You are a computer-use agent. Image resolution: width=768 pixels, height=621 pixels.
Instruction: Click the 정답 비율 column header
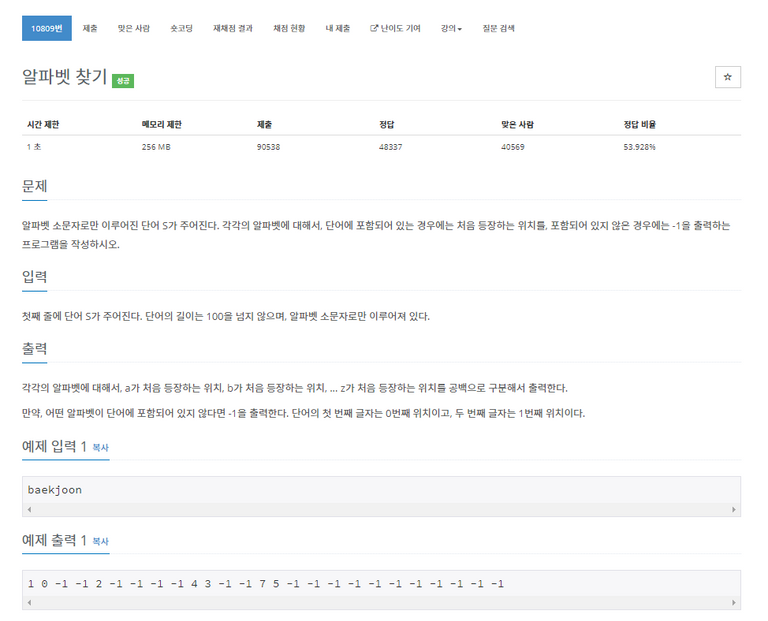click(x=639, y=124)
